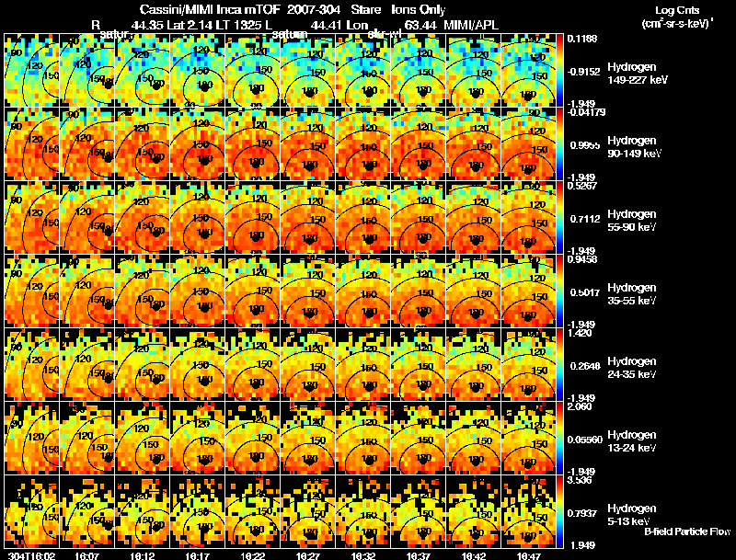The image size is (736, 560).
Task: Click the '0.5267' scale maximum value
Action: click(x=582, y=186)
